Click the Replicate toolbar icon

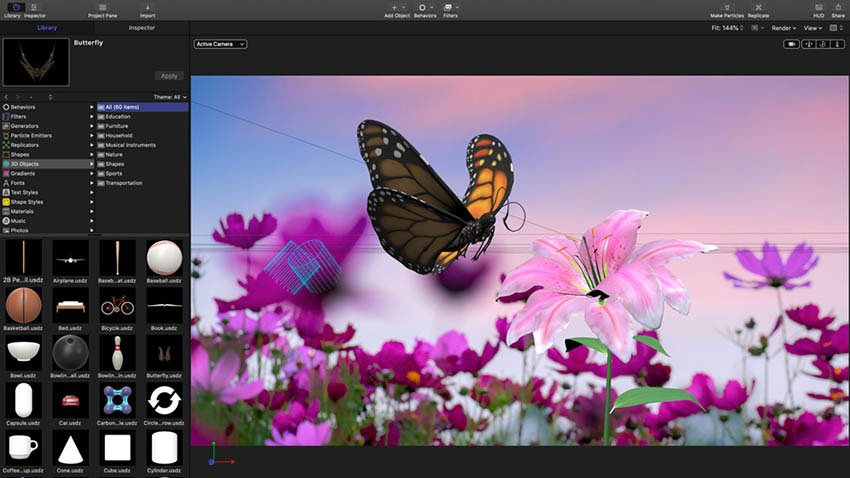tap(758, 7)
